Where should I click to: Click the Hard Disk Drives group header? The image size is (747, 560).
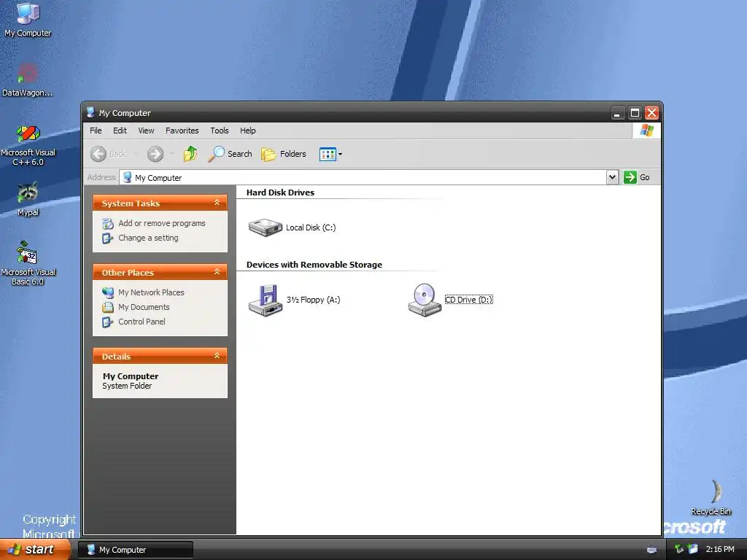tap(280, 192)
